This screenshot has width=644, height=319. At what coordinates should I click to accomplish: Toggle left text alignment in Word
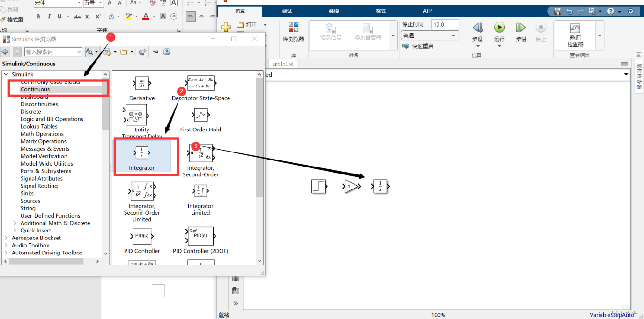click(x=191, y=16)
